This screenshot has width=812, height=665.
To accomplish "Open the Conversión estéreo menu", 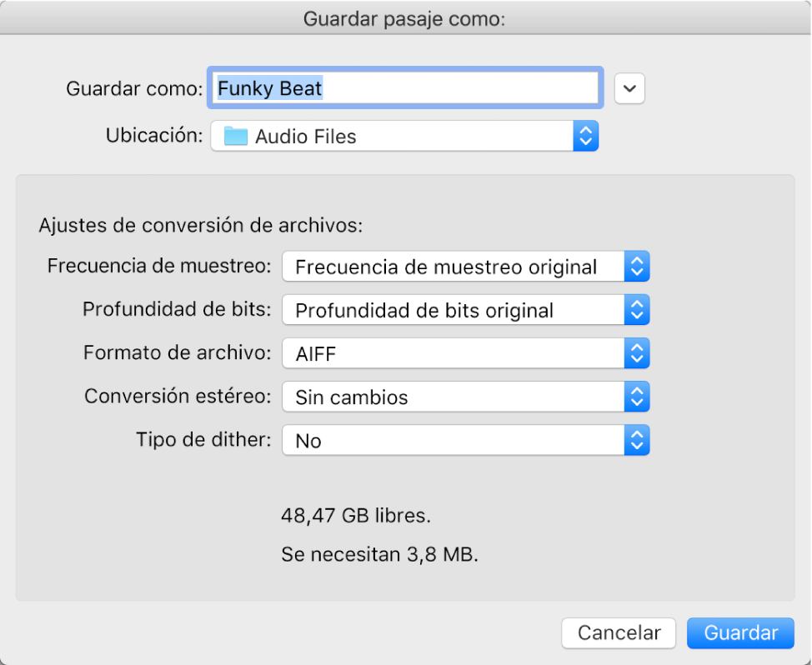I will pos(453,397).
